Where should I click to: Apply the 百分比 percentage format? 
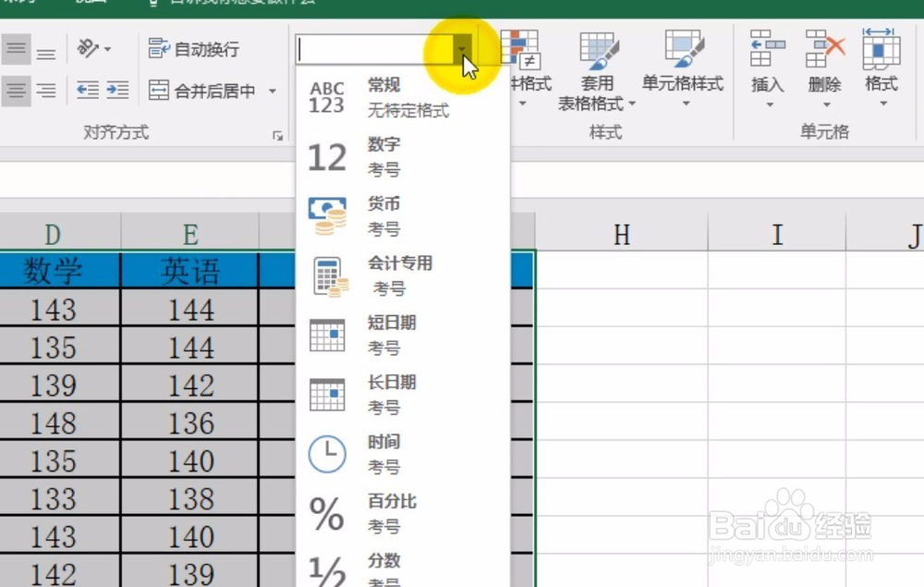click(x=403, y=514)
